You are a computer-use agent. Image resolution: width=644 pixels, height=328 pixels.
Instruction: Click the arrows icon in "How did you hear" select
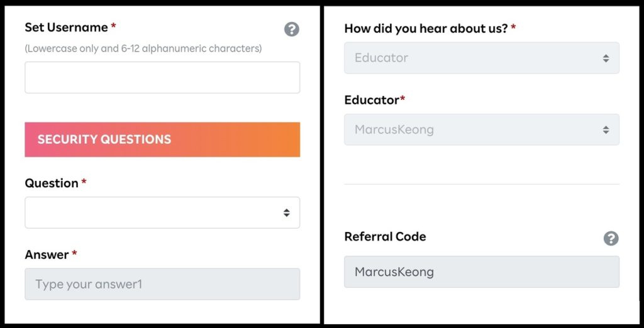606,58
